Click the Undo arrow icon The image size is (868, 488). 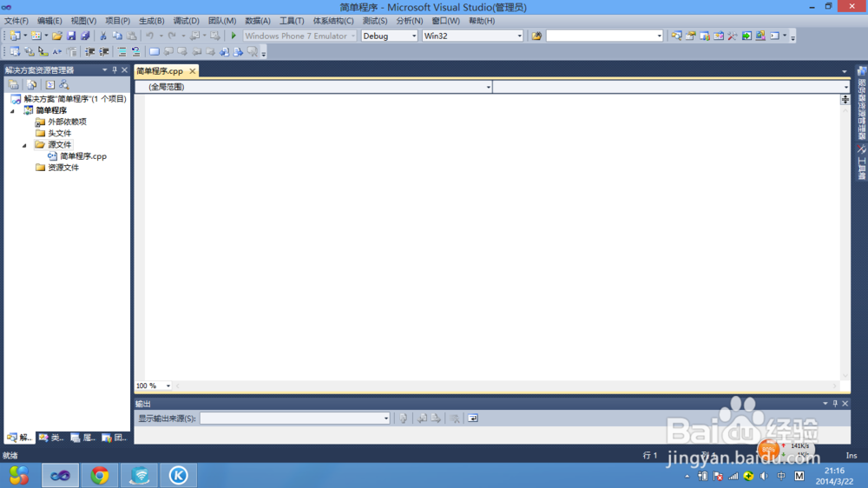coord(150,36)
